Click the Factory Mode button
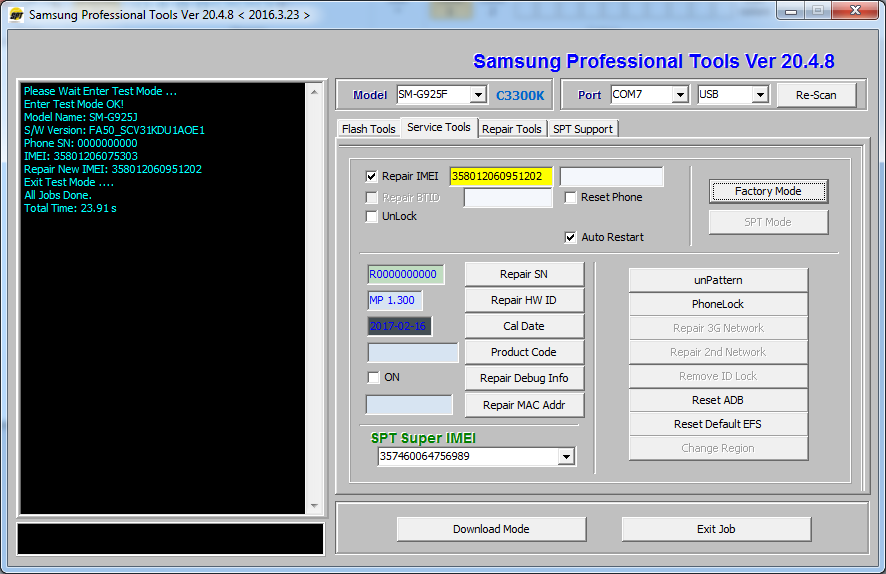The height and width of the screenshot is (574, 886). (768, 191)
